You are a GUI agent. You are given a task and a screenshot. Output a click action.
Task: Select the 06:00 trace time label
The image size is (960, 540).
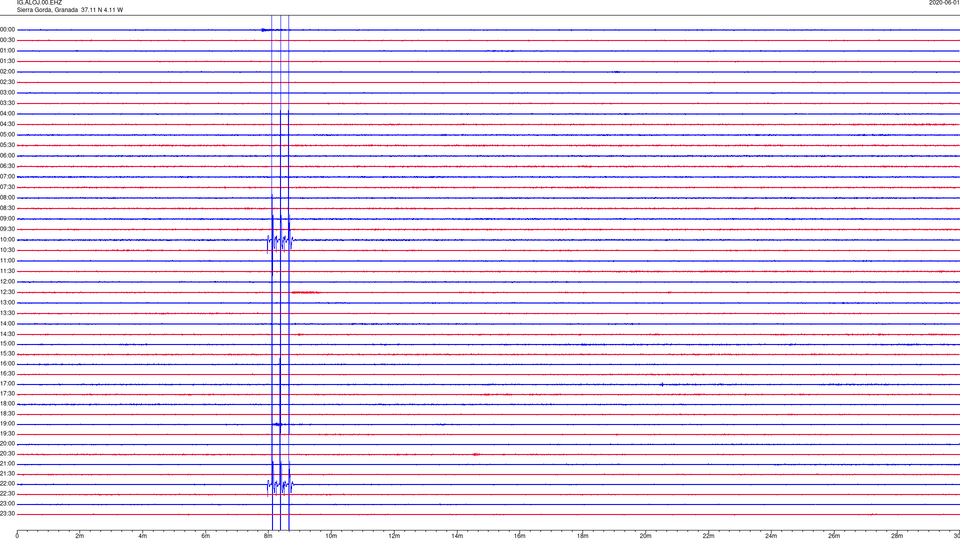coord(7,156)
